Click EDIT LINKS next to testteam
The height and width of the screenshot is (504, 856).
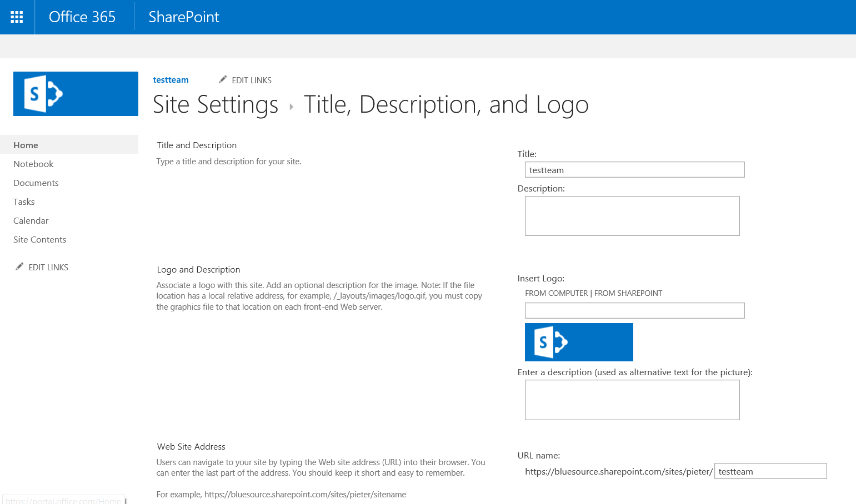252,80
